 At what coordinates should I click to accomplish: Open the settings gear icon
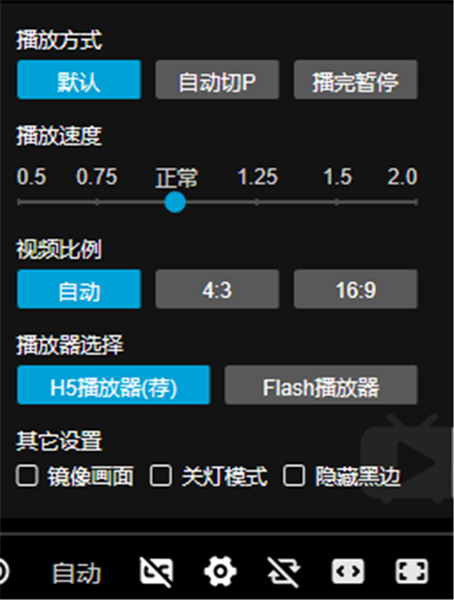pyautogui.click(x=220, y=571)
